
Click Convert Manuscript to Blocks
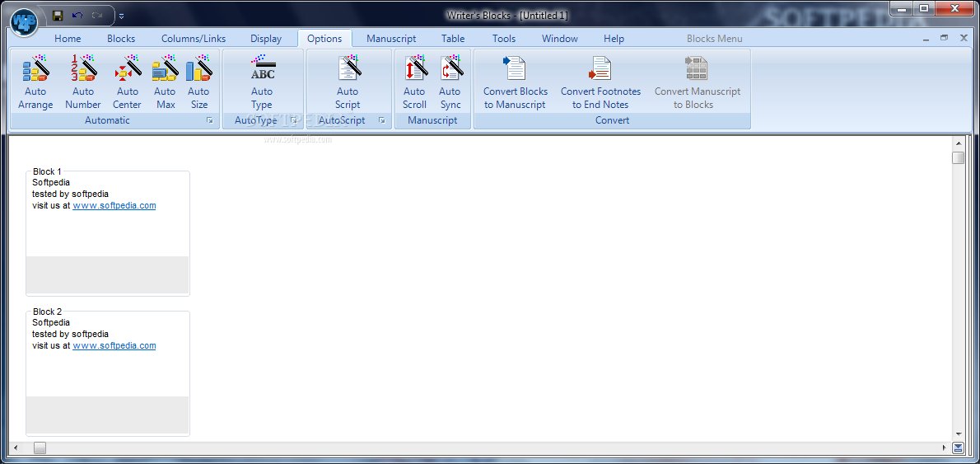pos(697,83)
